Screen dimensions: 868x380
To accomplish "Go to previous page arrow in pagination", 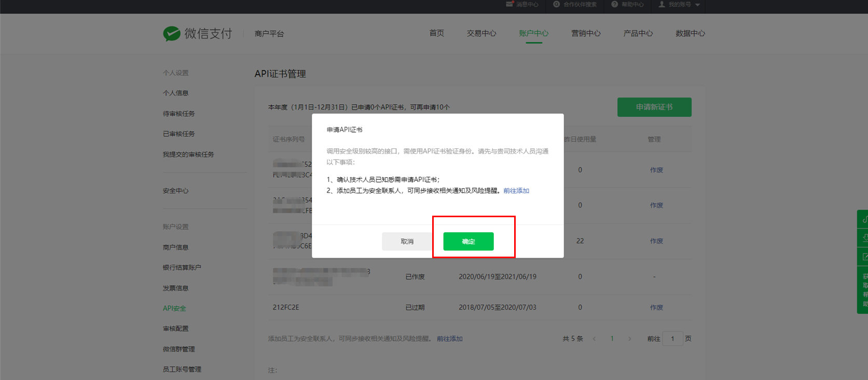I will click(x=594, y=339).
